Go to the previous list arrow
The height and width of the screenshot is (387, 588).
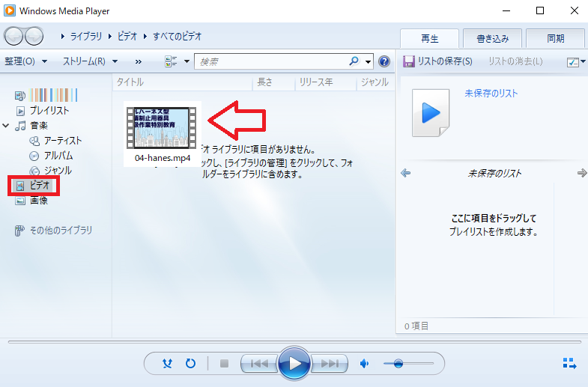click(x=406, y=173)
